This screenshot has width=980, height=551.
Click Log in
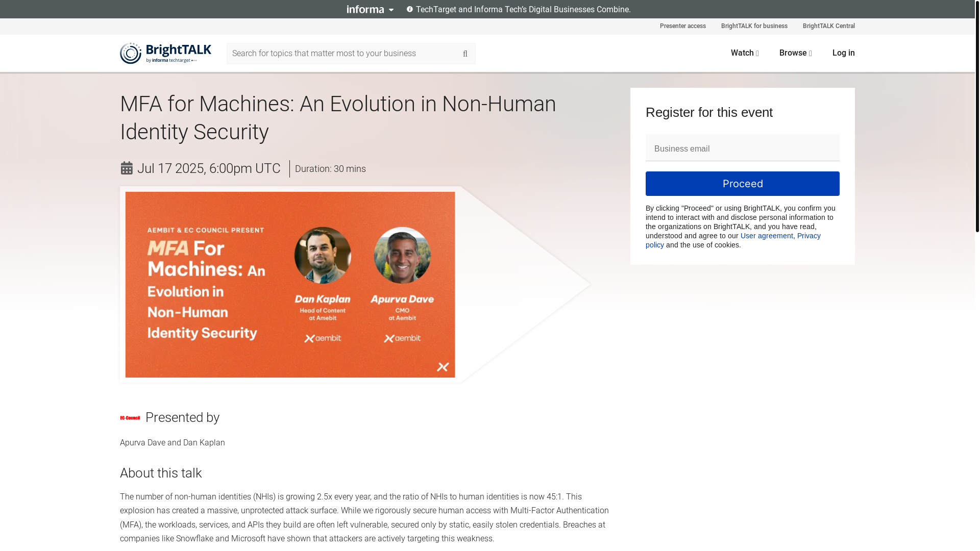coord(843,53)
